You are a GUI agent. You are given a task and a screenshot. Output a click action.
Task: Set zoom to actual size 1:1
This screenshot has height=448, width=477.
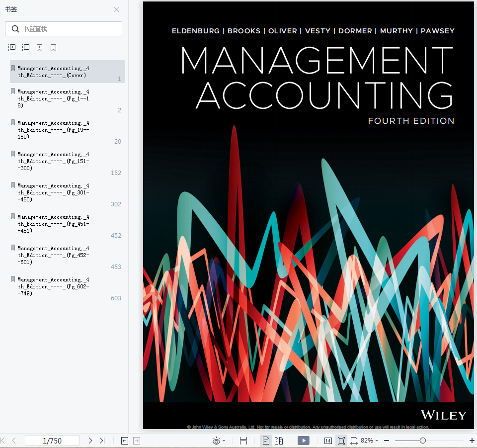click(328, 441)
